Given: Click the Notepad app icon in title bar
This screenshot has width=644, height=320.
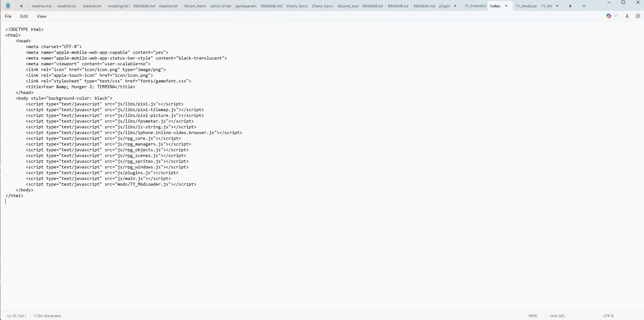Looking at the screenshot, I should (8, 6).
